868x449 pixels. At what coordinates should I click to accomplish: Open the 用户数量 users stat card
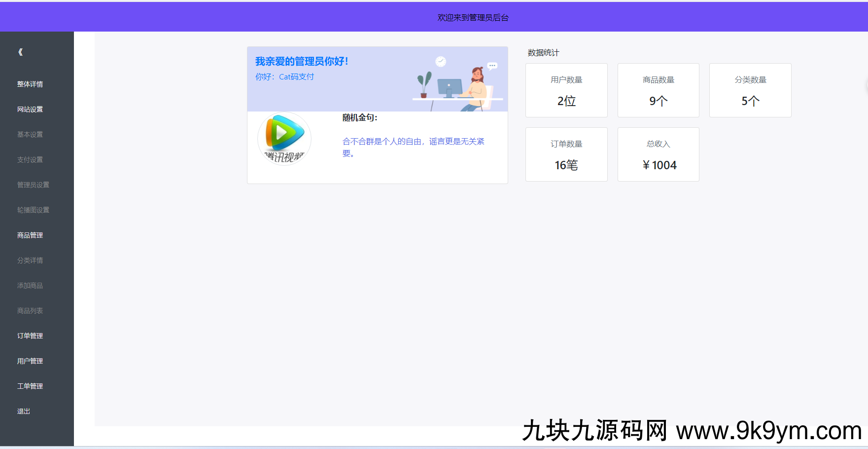(x=566, y=90)
